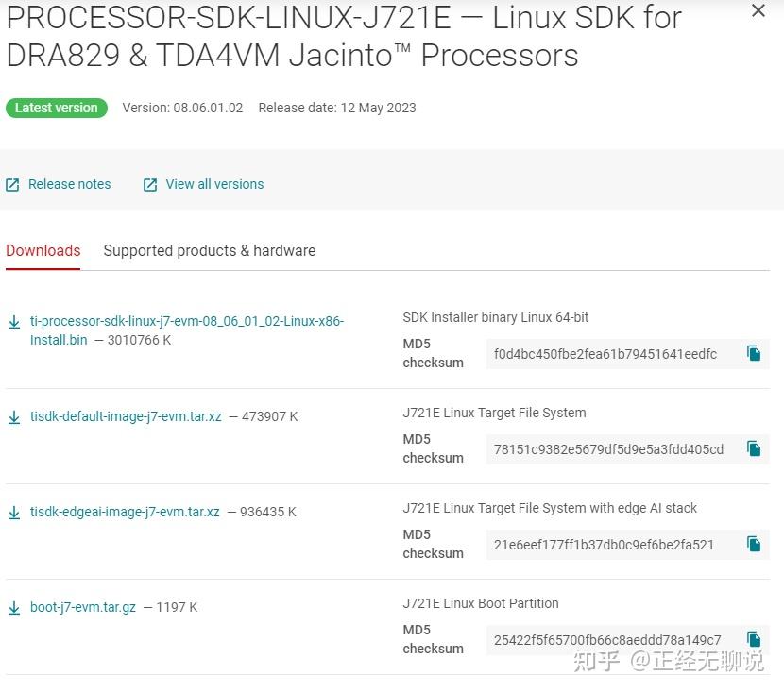Image resolution: width=784 pixels, height=692 pixels.
Task: Copy MD5 checksum for Linux Boot Partition
Action: (754, 639)
